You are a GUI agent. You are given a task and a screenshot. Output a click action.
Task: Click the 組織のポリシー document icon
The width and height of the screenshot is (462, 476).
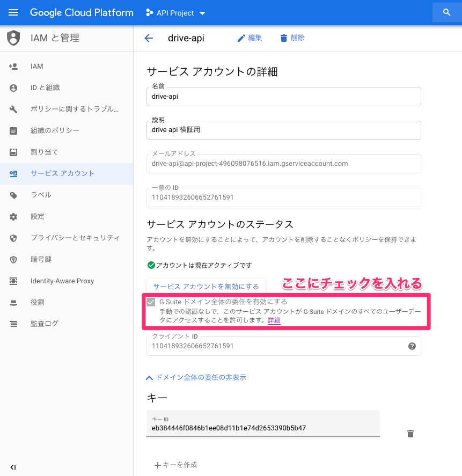[x=13, y=131]
